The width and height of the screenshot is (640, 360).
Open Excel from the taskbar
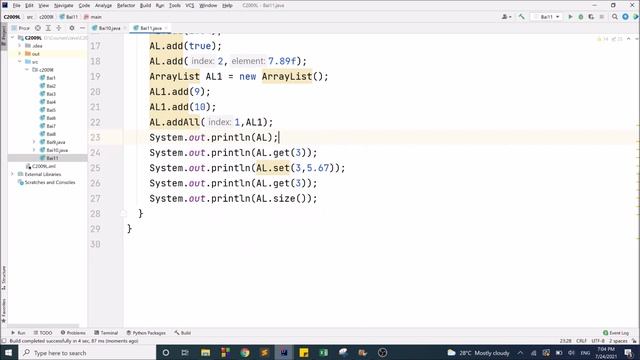coord(323,352)
